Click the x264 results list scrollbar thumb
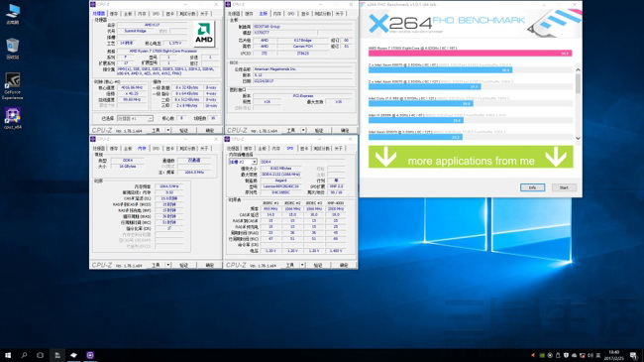Image resolution: width=644 pixels, height=362 pixels. [x=578, y=83]
